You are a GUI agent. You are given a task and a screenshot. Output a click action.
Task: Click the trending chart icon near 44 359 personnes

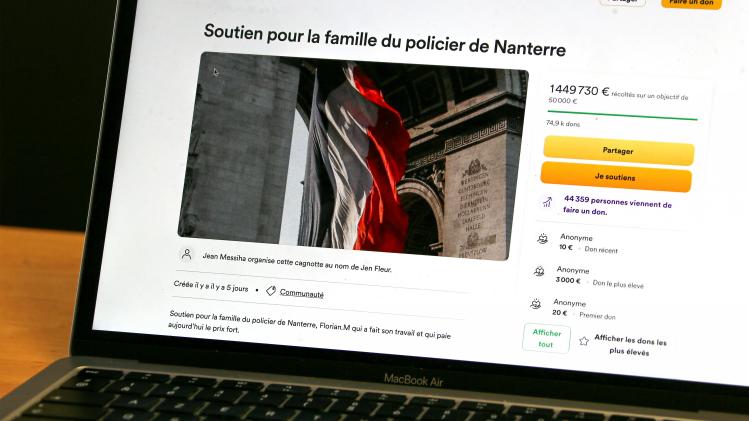pyautogui.click(x=547, y=202)
